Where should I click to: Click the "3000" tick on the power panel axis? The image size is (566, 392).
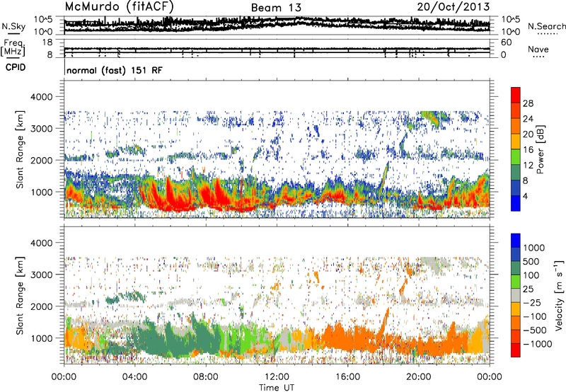tap(42, 129)
